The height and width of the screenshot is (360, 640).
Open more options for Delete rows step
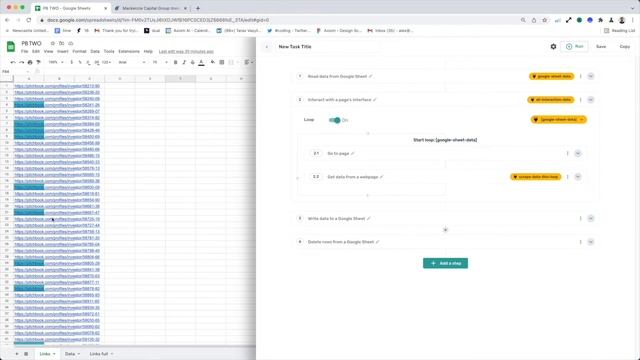pos(580,242)
